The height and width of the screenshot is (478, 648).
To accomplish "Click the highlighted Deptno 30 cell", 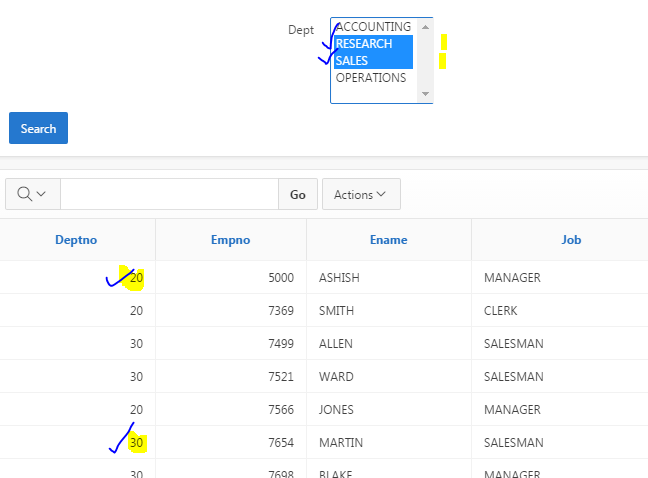I will pyautogui.click(x=135, y=443).
